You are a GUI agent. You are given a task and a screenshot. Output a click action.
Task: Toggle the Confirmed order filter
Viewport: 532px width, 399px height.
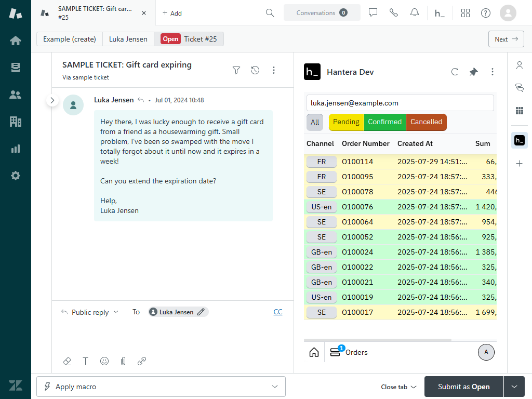click(384, 122)
